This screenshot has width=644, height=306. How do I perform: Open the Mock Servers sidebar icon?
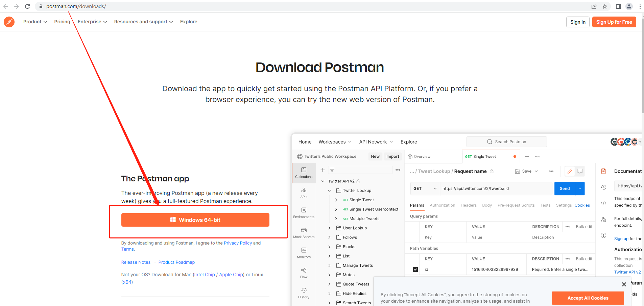(x=304, y=233)
